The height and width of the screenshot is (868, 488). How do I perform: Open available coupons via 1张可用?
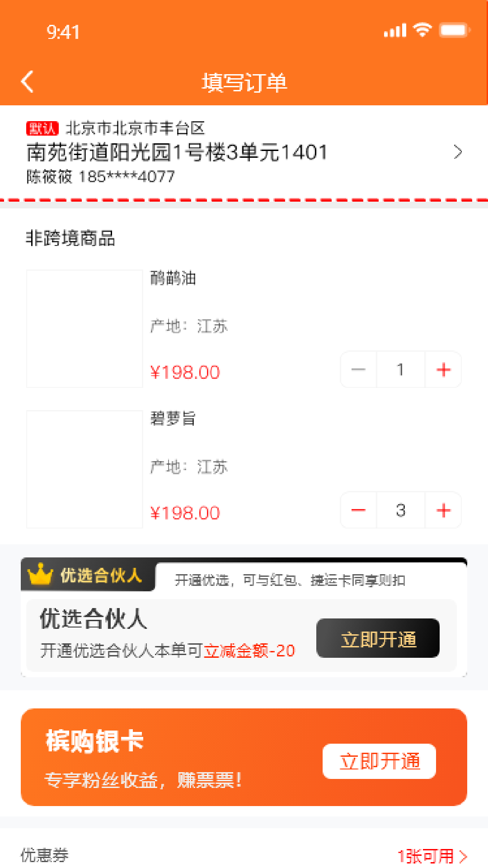(x=432, y=855)
